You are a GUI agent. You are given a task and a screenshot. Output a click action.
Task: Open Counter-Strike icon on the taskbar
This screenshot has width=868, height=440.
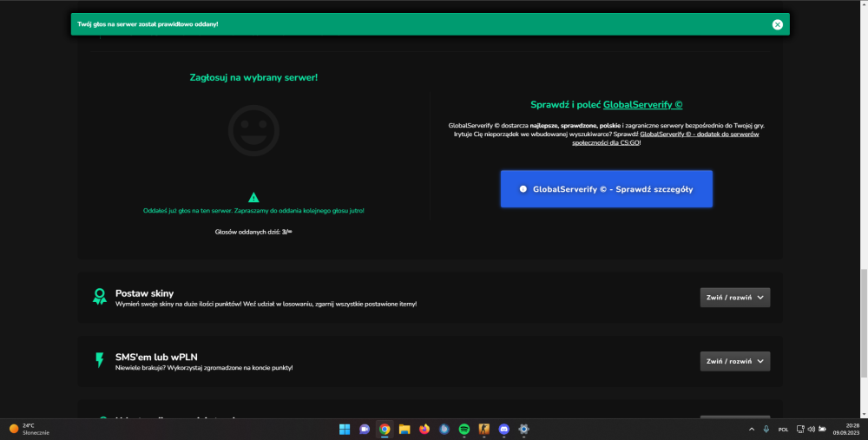click(483, 430)
